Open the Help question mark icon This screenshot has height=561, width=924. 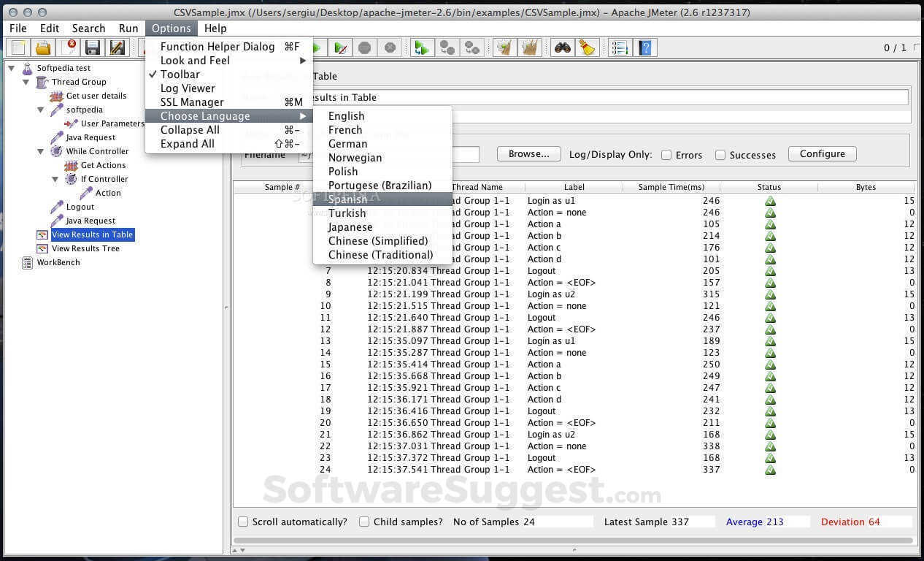click(644, 48)
